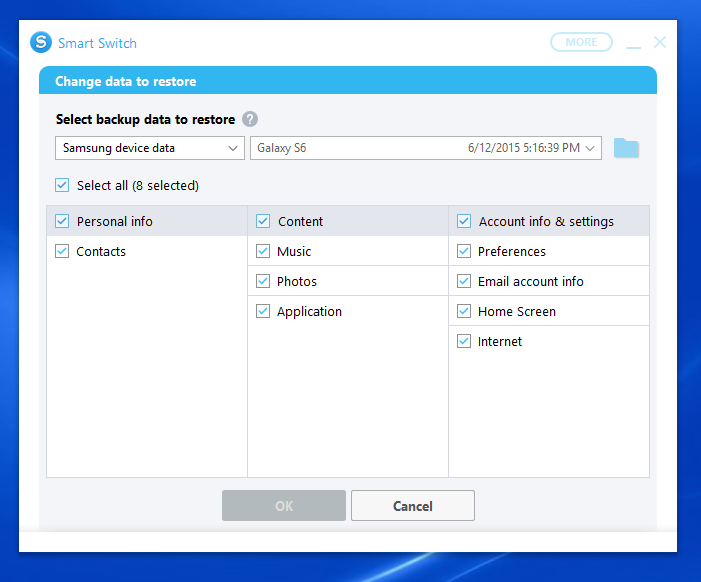Expand the Galaxy S6 backup date dropdown
Image resolution: width=701 pixels, height=582 pixels.
426,148
